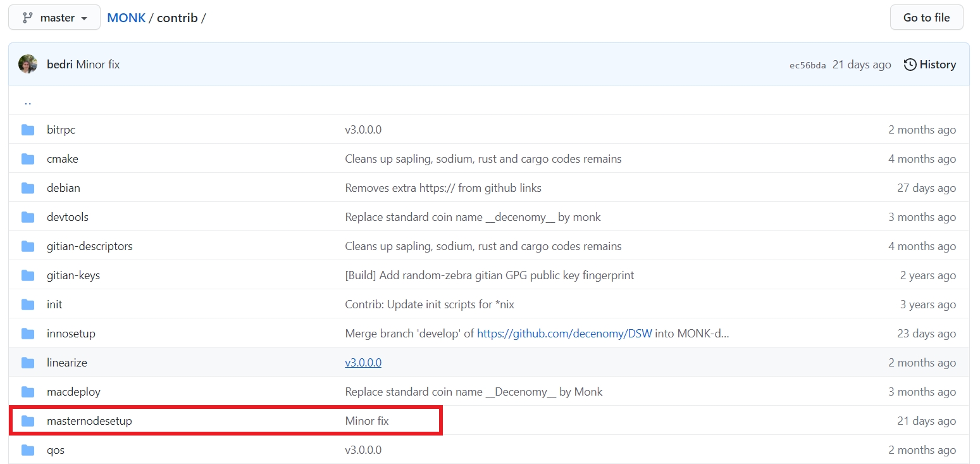Open the innosetup folder
Screen dimensions: 980x464
click(x=71, y=334)
